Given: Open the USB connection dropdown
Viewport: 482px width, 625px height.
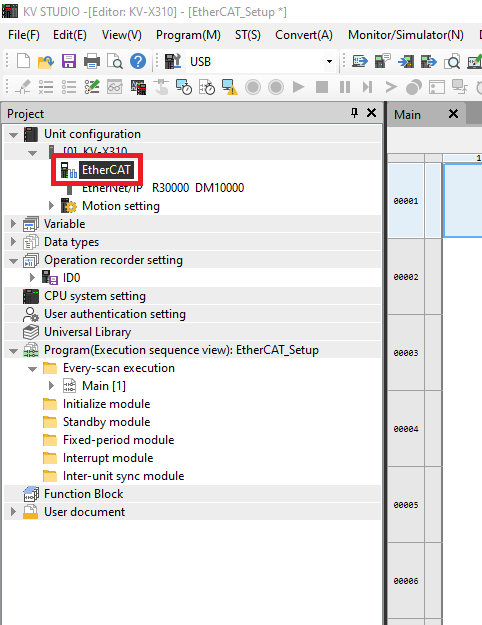Looking at the screenshot, I should click(329, 61).
